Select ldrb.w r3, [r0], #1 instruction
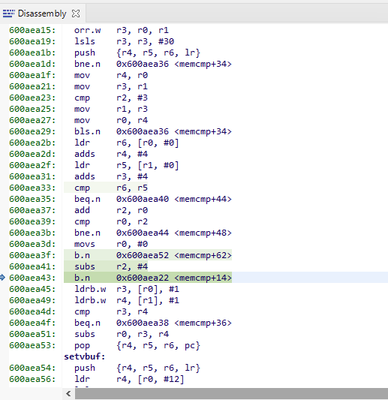 [x=127, y=289]
